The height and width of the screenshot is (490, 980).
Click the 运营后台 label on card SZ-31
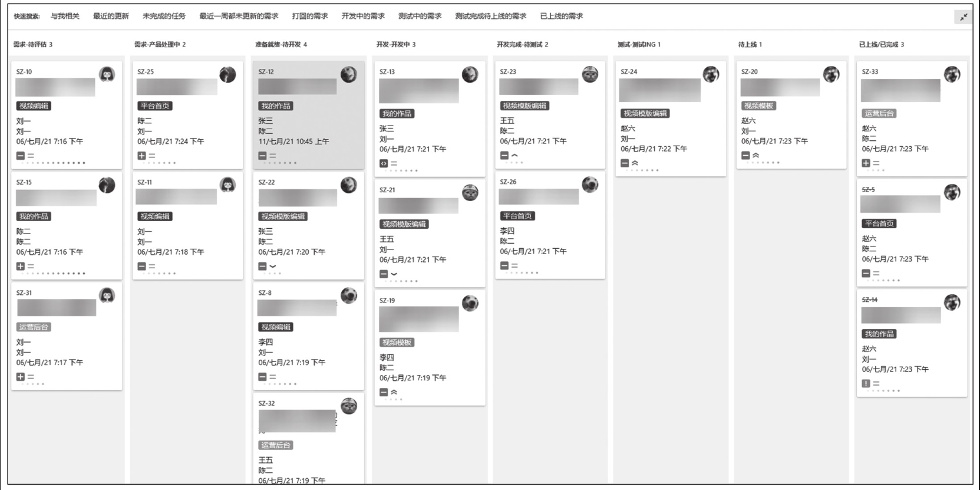click(x=34, y=327)
